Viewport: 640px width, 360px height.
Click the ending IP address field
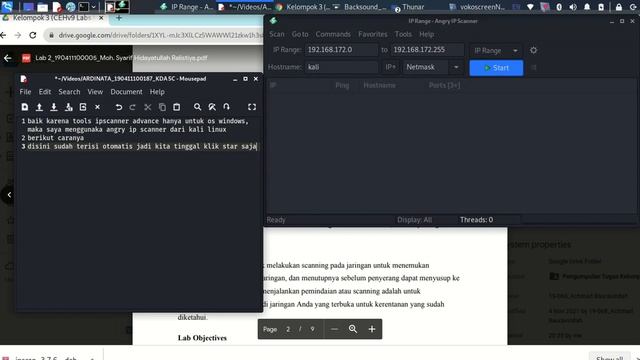427,50
